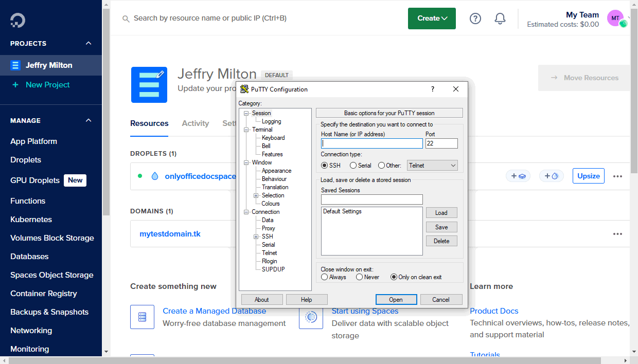This screenshot has height=364, width=638.
Task: Click the Open button in PuTTY
Action: (396, 300)
